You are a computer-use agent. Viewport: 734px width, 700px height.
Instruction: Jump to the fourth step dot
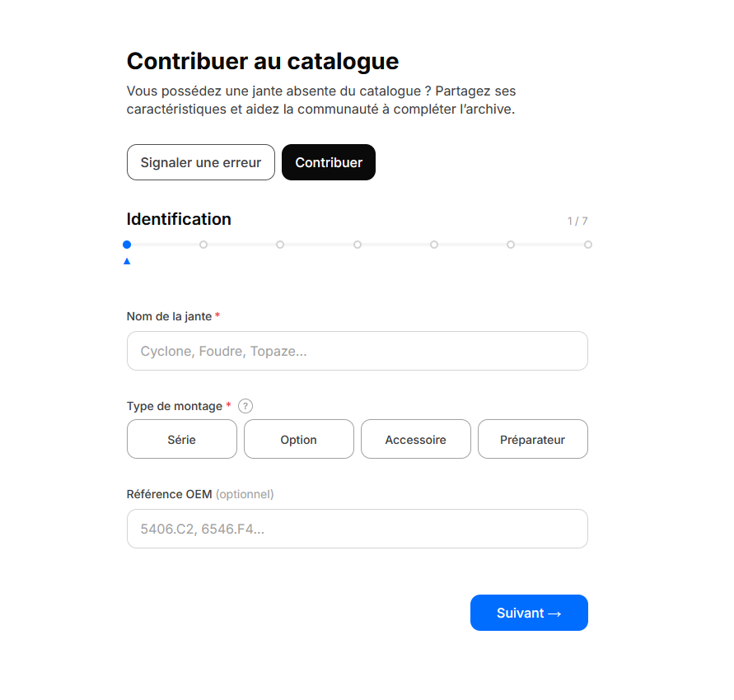(x=358, y=245)
